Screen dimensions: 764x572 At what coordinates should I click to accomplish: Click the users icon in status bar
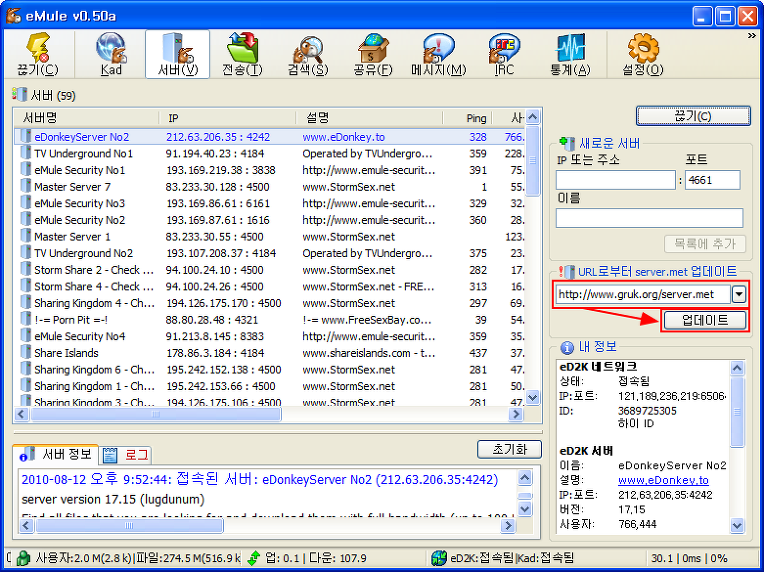click(23, 558)
